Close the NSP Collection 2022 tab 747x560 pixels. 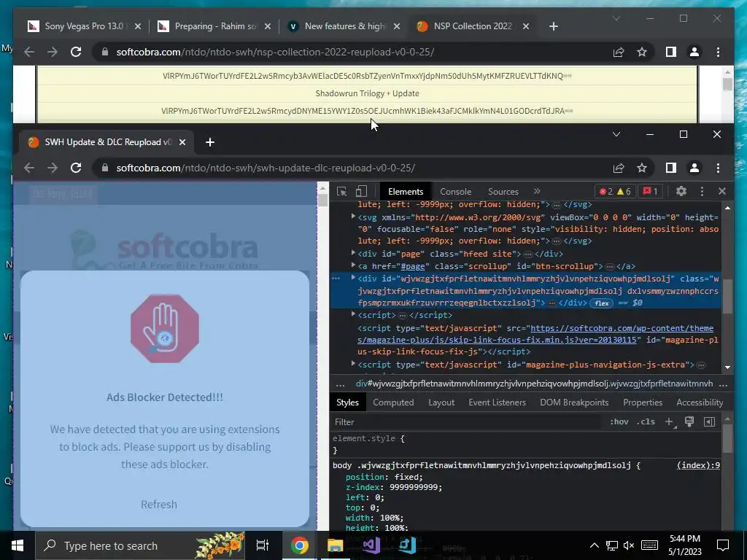coord(526,26)
